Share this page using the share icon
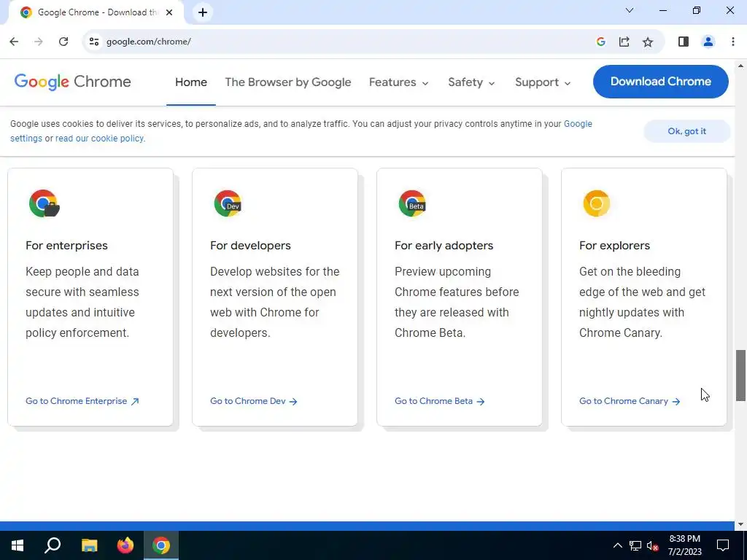The width and height of the screenshot is (747, 560). pos(624,42)
